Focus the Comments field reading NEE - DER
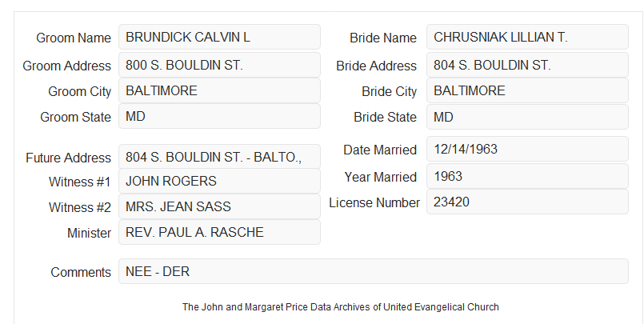Viewport: 644px width, 324px height. coord(374,271)
